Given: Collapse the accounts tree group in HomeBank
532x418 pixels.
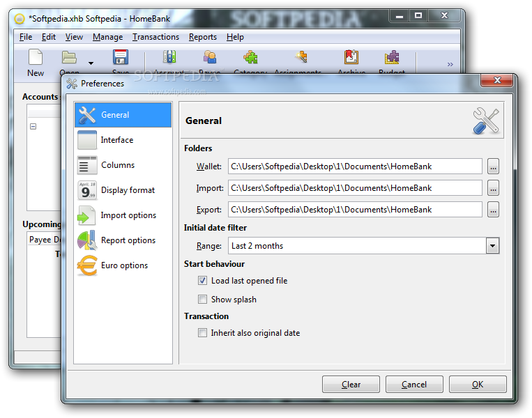Looking at the screenshot, I should pos(33,127).
